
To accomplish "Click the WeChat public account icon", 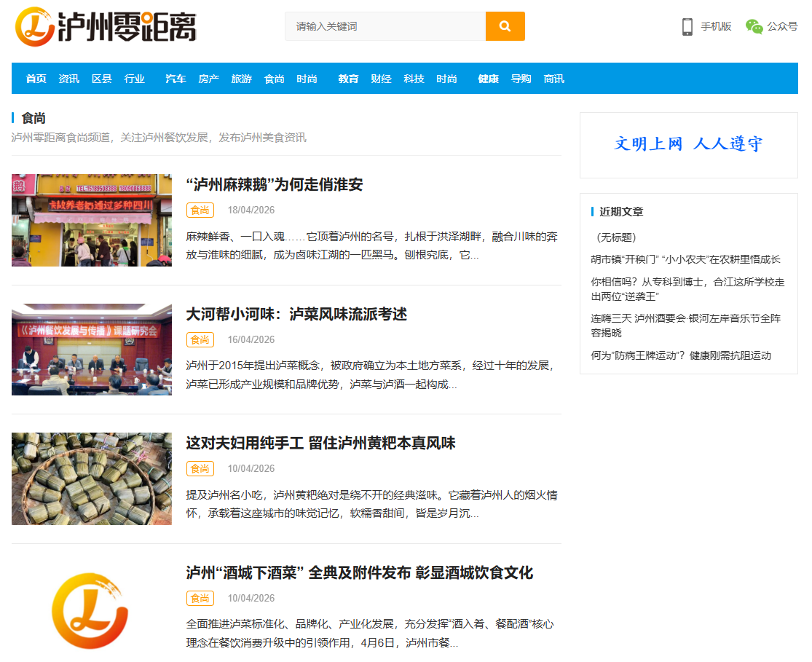I will click(x=754, y=27).
